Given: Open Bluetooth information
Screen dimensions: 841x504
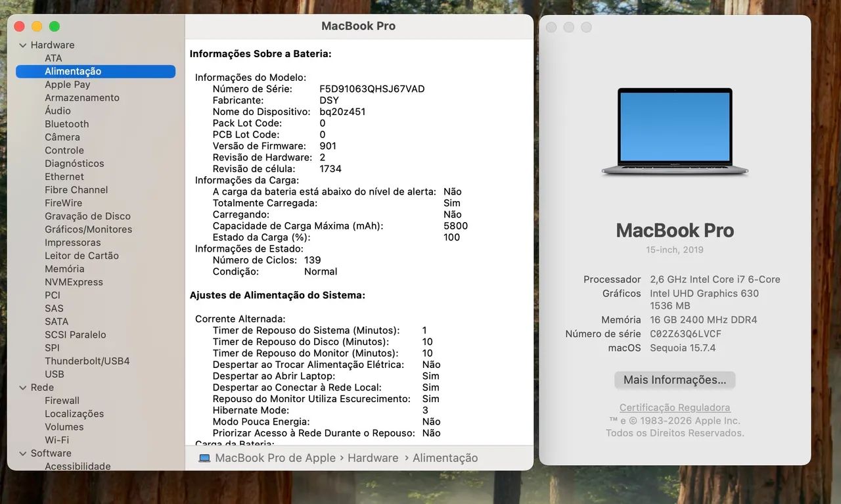Looking at the screenshot, I should click(66, 124).
